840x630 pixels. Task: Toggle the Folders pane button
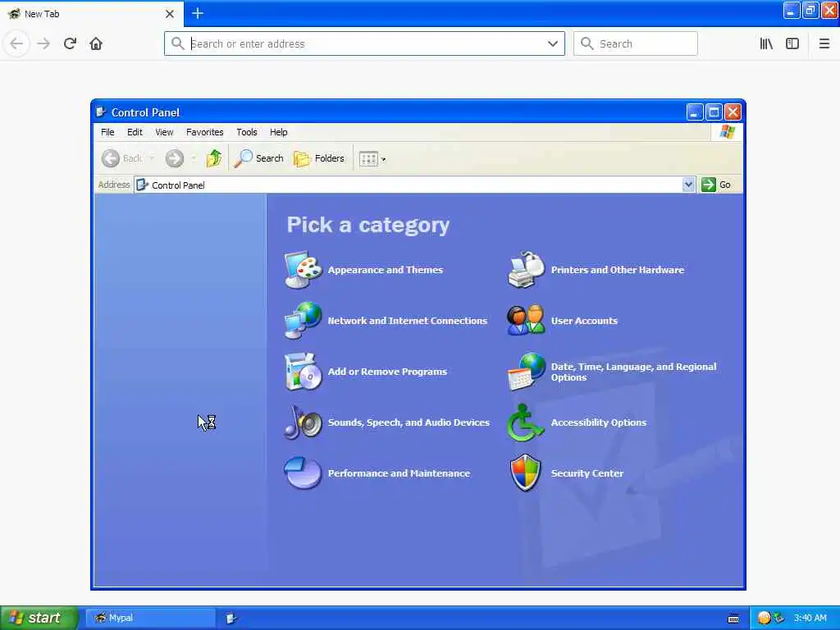coord(319,158)
